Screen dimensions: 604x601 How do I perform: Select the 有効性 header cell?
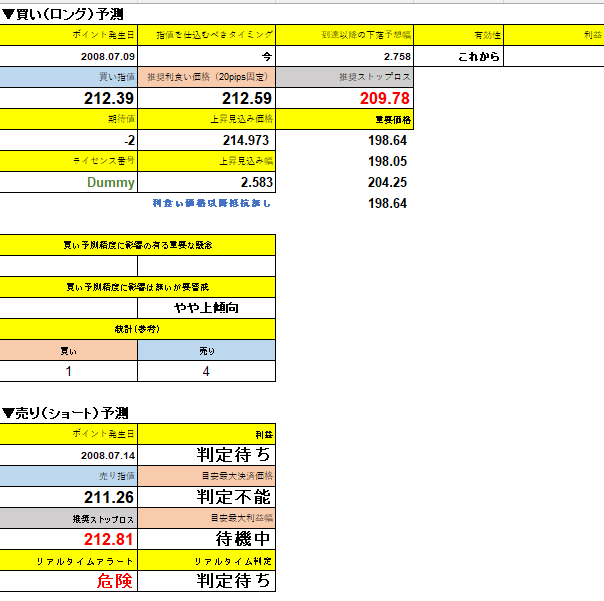pyautogui.click(x=458, y=35)
